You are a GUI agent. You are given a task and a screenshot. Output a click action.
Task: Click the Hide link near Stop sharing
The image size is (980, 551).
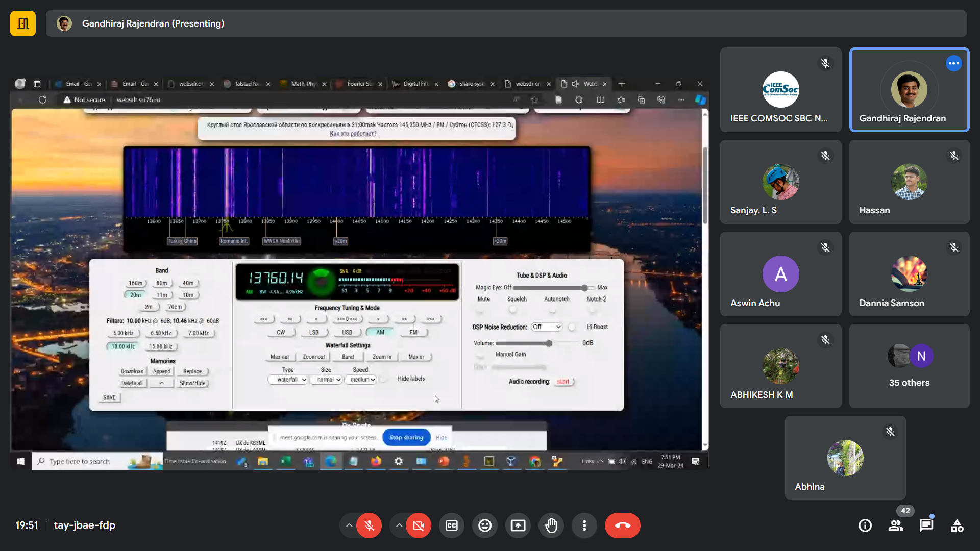pyautogui.click(x=442, y=438)
